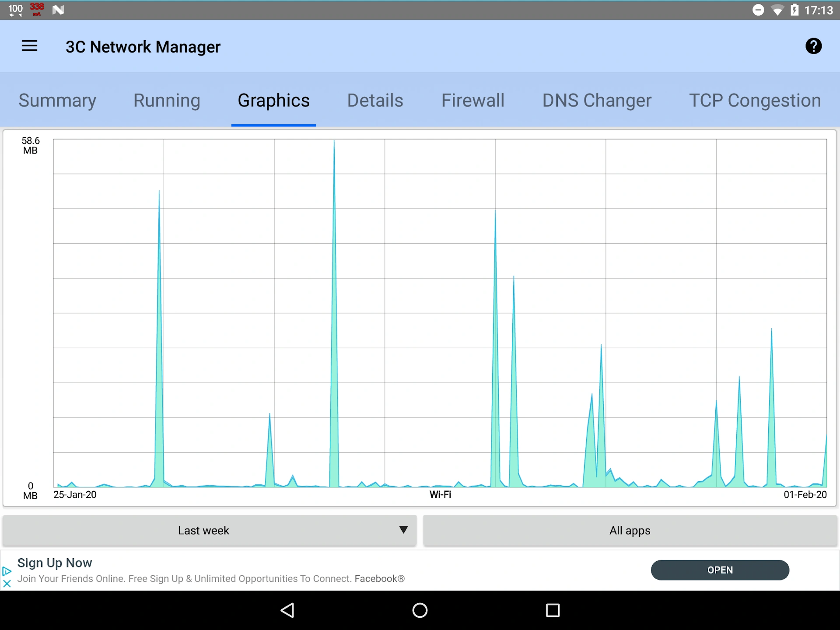Open the All apps filter selector
Image resolution: width=840 pixels, height=630 pixels.
[630, 530]
